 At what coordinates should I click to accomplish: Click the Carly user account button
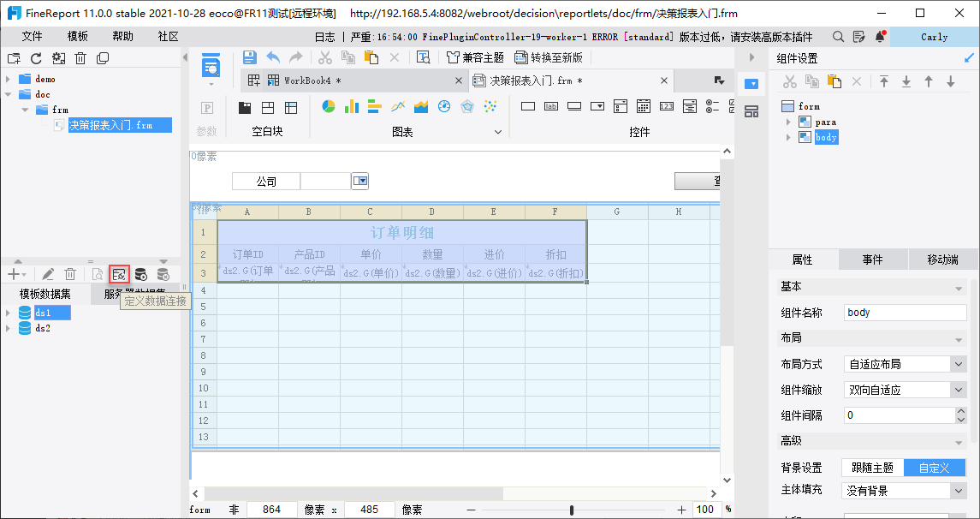(x=935, y=37)
